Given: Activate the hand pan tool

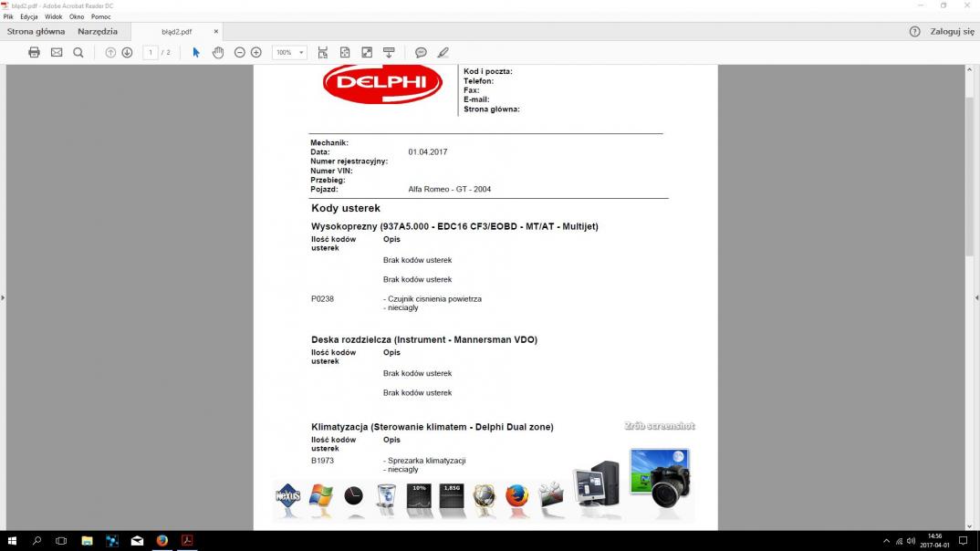Looking at the screenshot, I should pyautogui.click(x=217, y=53).
